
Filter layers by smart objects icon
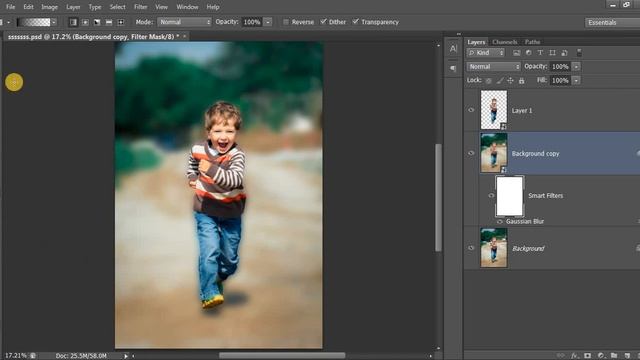[564, 53]
